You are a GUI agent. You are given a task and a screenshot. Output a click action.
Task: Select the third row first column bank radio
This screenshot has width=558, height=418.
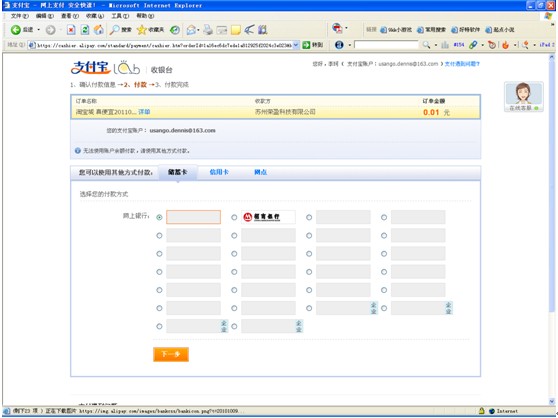(x=159, y=254)
